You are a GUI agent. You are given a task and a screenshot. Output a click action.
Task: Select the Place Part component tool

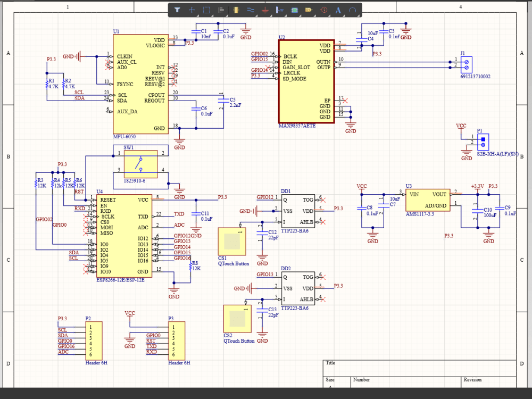[236, 10]
